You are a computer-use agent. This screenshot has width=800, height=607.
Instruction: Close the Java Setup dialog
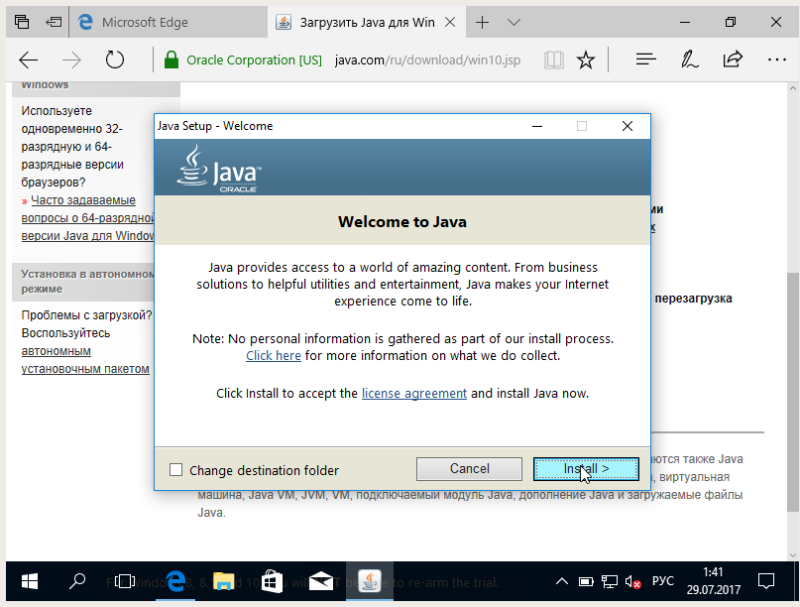point(628,126)
